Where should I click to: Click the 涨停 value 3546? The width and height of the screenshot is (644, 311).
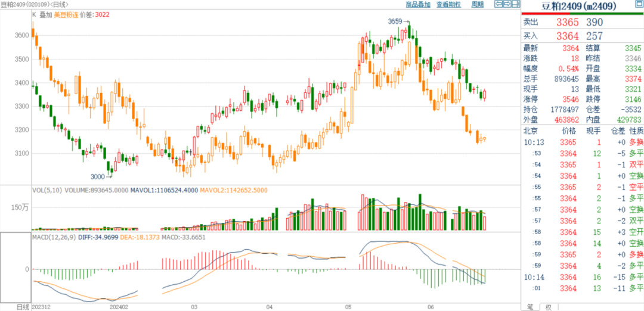[571, 99]
